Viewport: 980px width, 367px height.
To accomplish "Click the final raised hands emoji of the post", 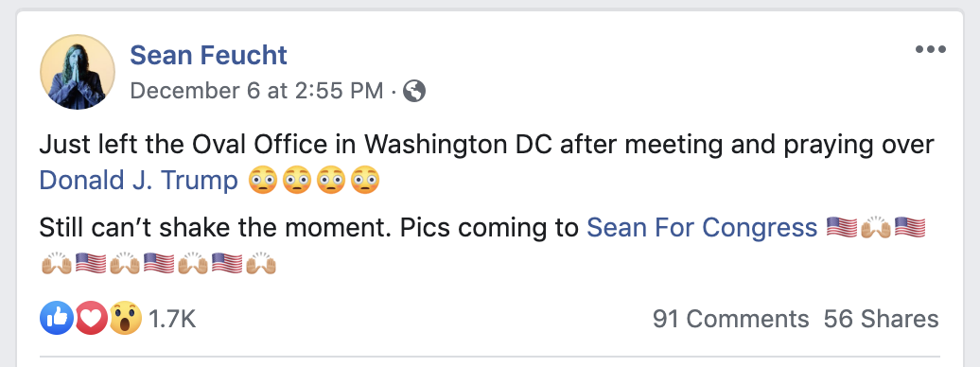I will coord(261,264).
